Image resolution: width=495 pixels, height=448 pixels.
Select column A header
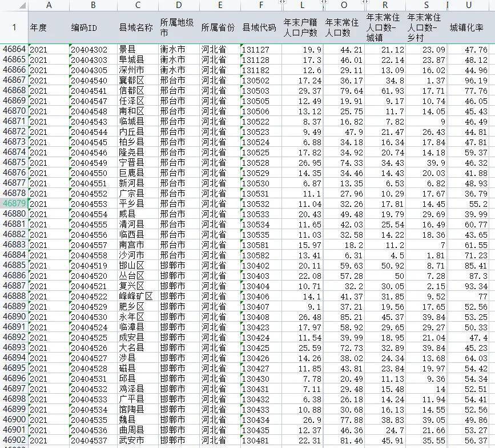[x=49, y=5]
